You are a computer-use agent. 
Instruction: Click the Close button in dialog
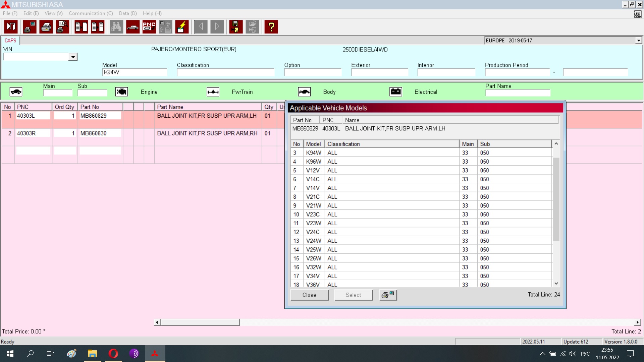click(309, 295)
